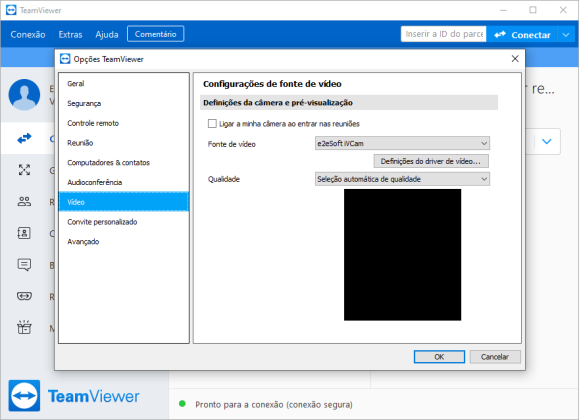This screenshot has height=420, width=579.
Task: Maximize the TeamViewer main window
Action: [532, 10]
